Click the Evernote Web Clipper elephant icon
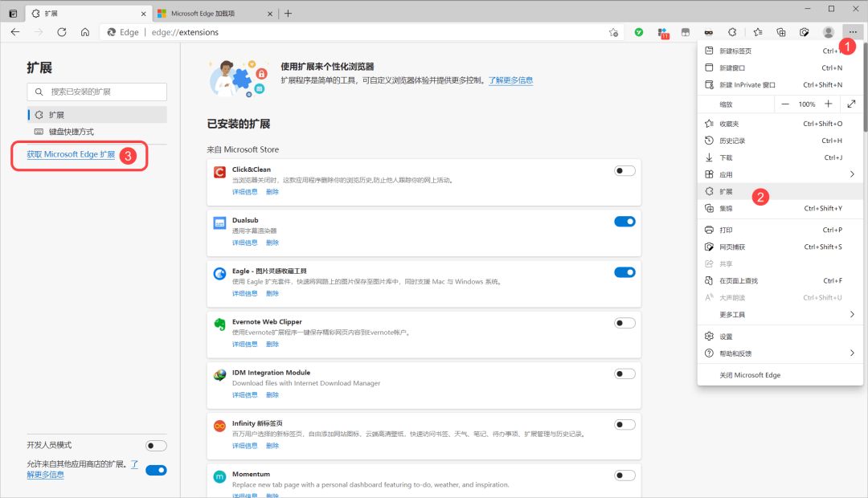Viewport: 868px width, 498px height. 219,325
